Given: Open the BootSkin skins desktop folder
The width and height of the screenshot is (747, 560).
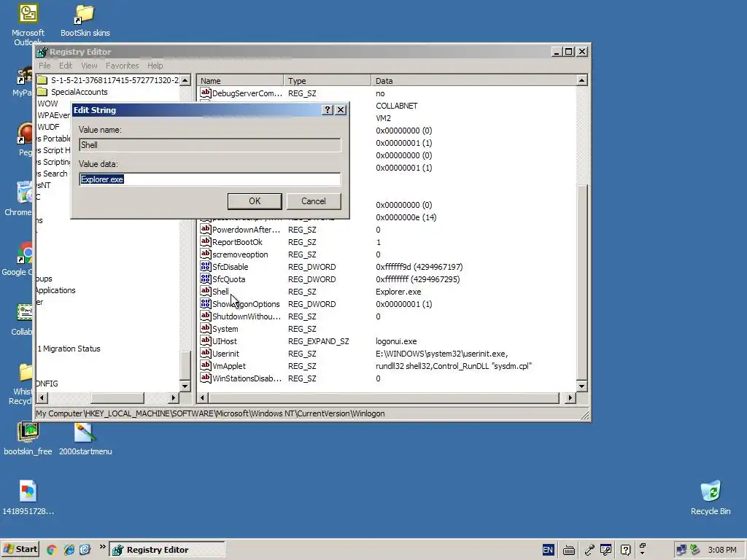Looking at the screenshot, I should click(x=85, y=20).
